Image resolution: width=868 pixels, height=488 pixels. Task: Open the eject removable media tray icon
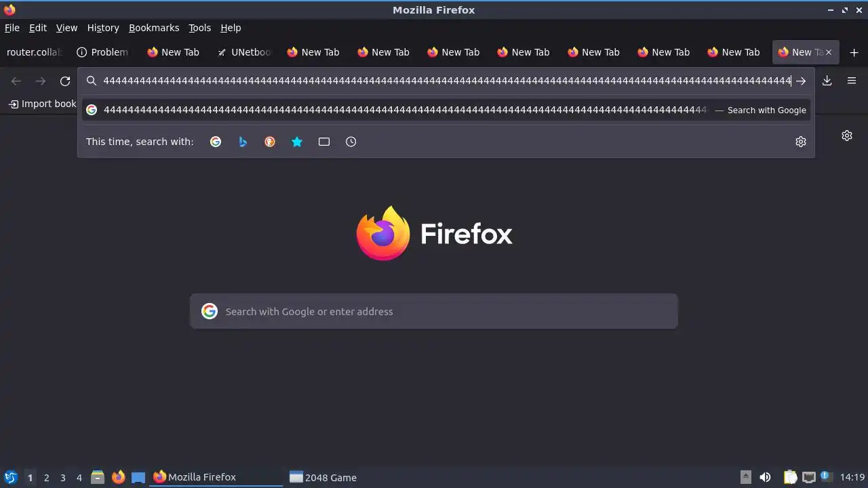[x=745, y=477]
